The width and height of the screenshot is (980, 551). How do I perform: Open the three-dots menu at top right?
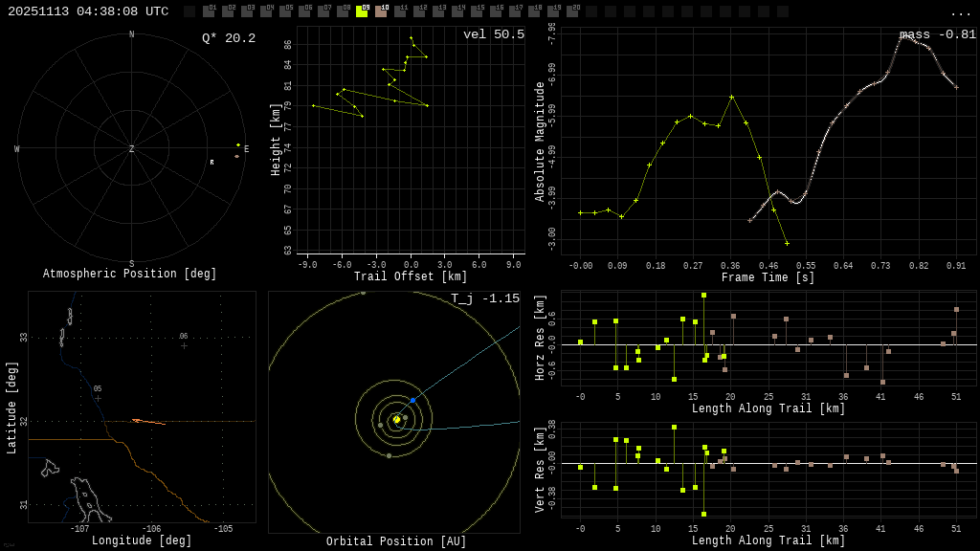(x=960, y=13)
